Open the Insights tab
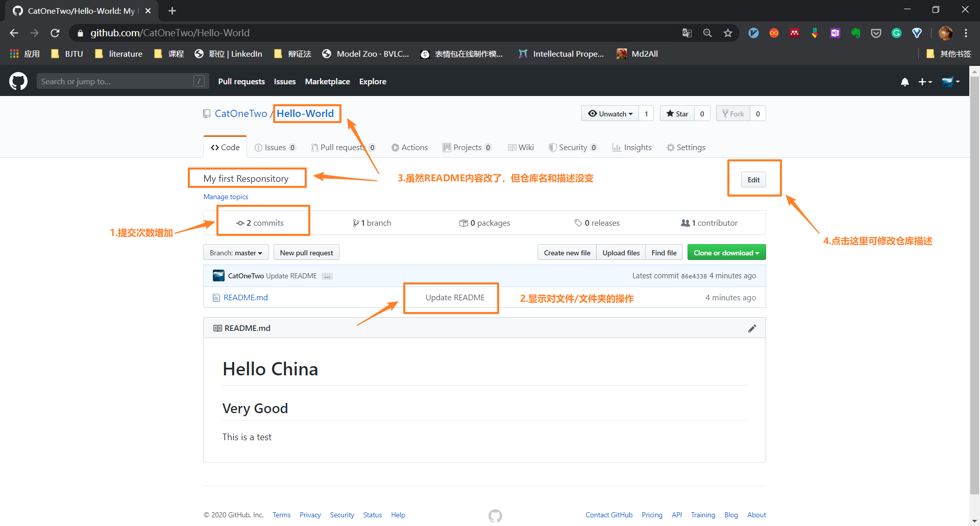 click(x=632, y=147)
